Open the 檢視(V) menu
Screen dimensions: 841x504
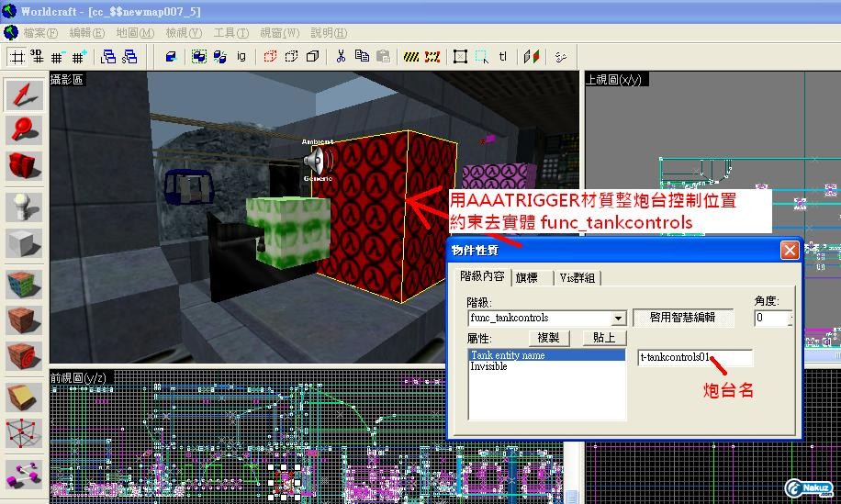tap(184, 33)
